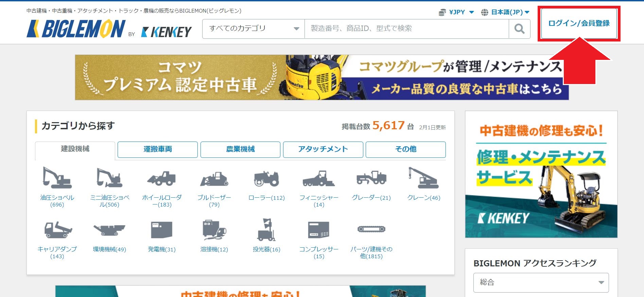
Task: Open the parts track (パーツ/建機その他) icon
Action: (x=371, y=229)
